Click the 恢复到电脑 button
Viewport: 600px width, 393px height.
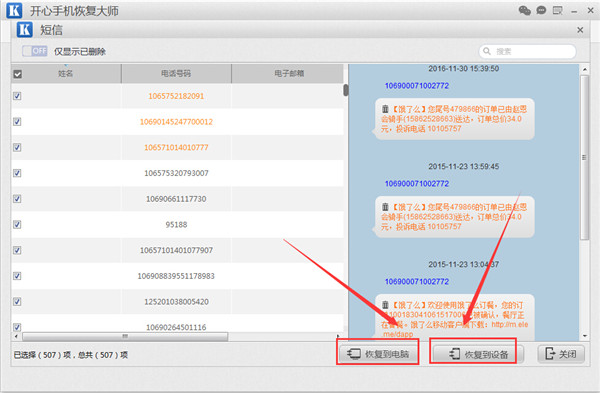pyautogui.click(x=378, y=354)
